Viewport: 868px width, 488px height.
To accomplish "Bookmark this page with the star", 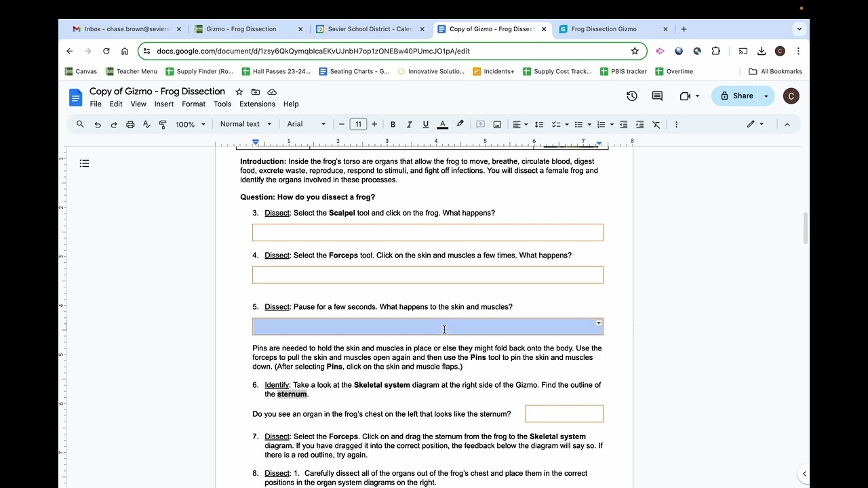I will tap(635, 51).
